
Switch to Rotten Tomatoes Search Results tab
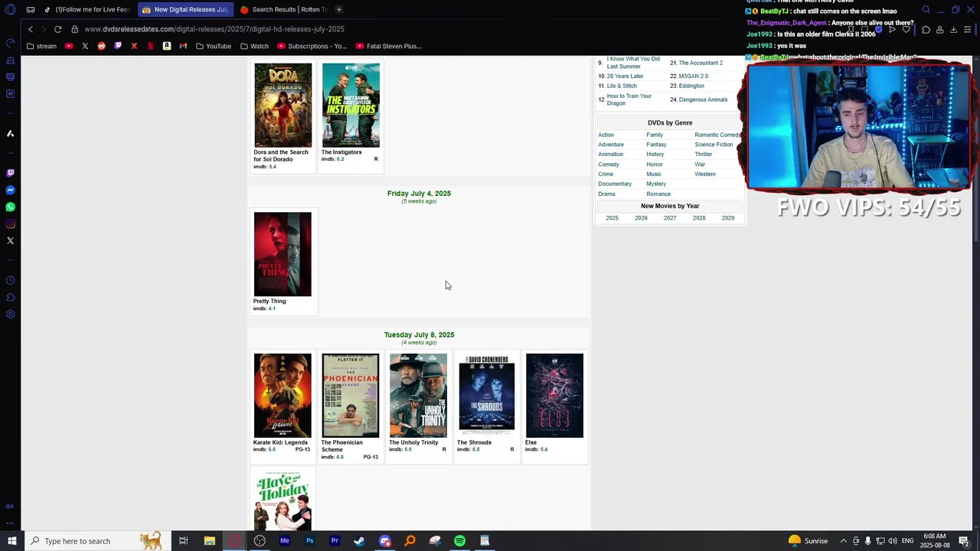pyautogui.click(x=283, y=9)
